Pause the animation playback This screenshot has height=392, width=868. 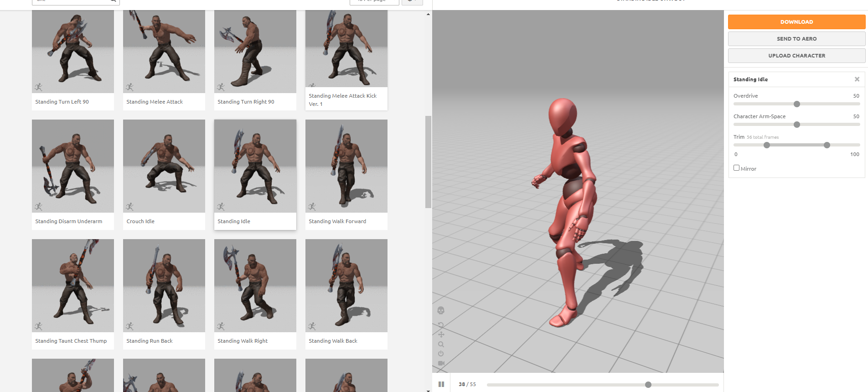441,384
